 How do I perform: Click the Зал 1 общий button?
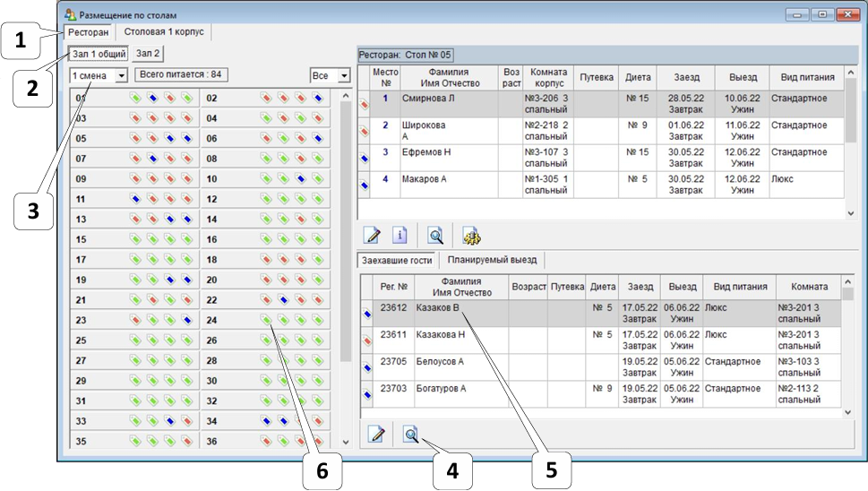click(99, 54)
